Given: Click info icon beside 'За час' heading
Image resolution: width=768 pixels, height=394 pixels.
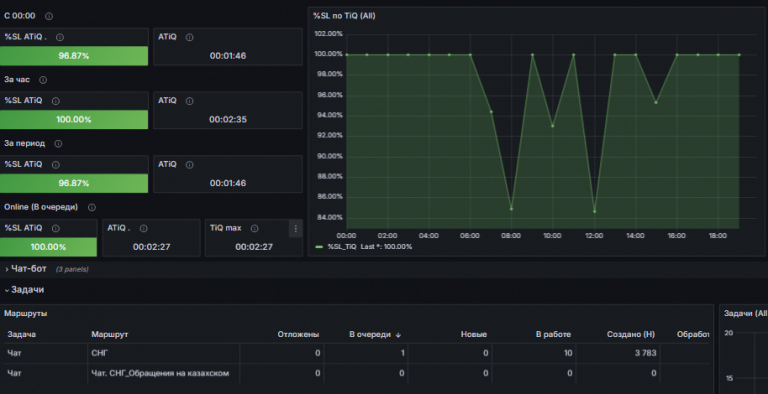Looking at the screenshot, I should 43,80.
